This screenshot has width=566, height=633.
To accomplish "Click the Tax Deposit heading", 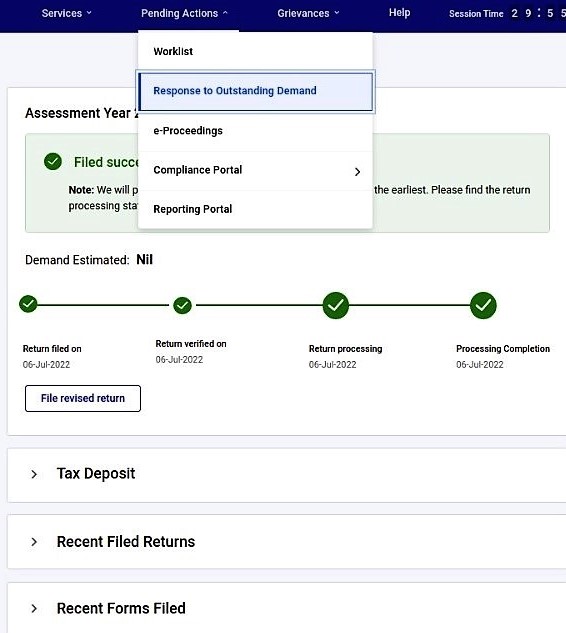I will tap(96, 474).
